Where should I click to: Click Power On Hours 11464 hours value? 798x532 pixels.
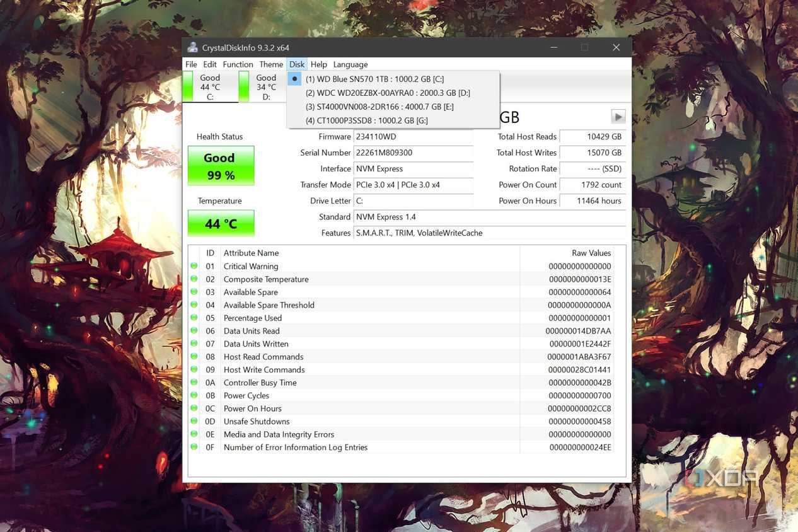[x=593, y=201]
